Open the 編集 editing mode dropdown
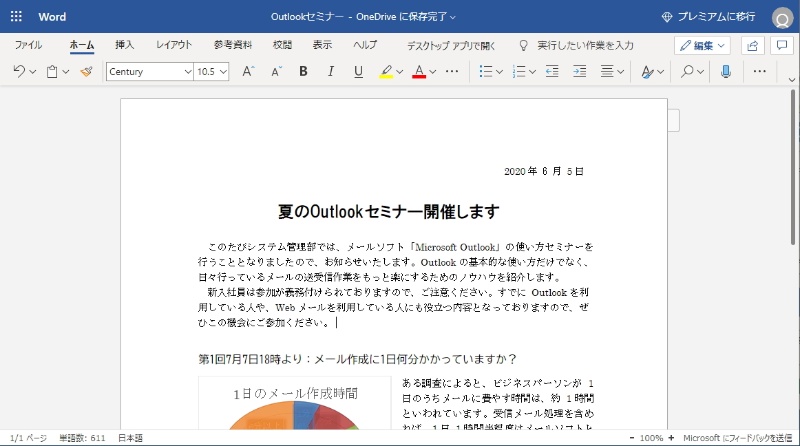800x446 pixels. click(x=703, y=45)
